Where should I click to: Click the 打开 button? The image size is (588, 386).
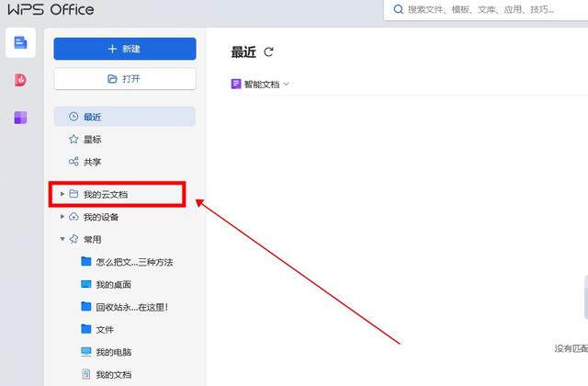click(x=125, y=79)
